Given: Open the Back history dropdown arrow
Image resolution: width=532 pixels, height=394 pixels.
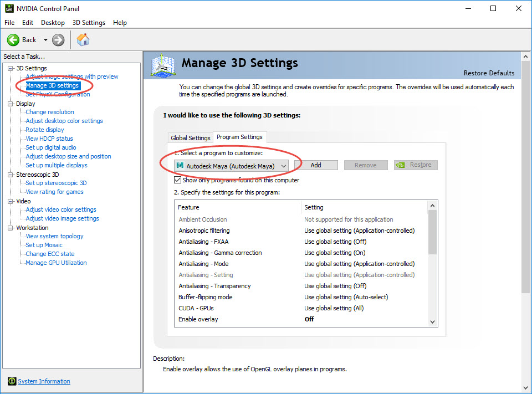Looking at the screenshot, I should 45,40.
